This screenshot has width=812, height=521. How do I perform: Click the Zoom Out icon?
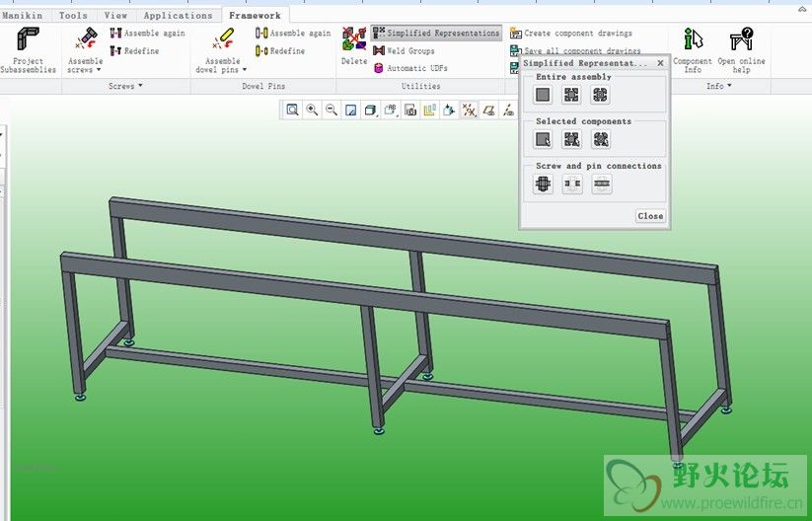[x=332, y=110]
